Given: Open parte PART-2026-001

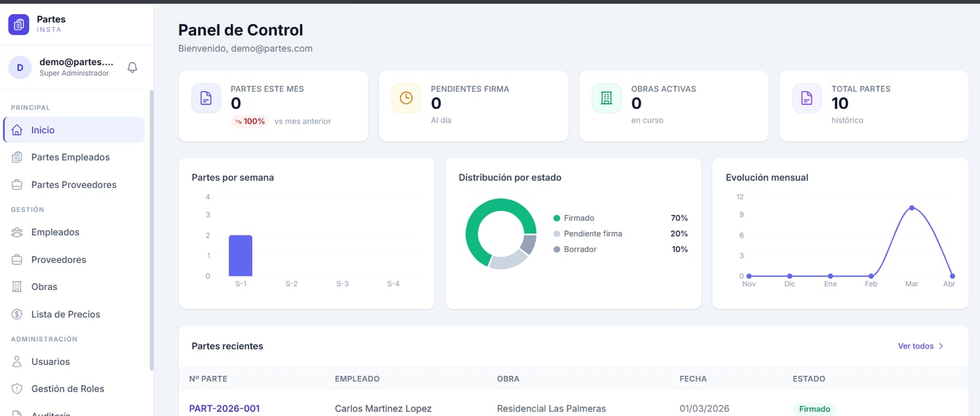Looking at the screenshot, I should click(x=225, y=408).
